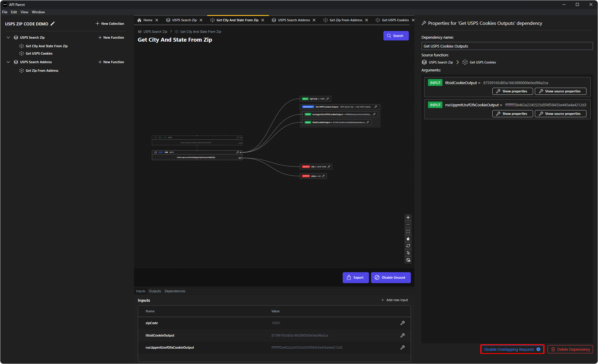Click the Dependency name input field

pos(507,46)
